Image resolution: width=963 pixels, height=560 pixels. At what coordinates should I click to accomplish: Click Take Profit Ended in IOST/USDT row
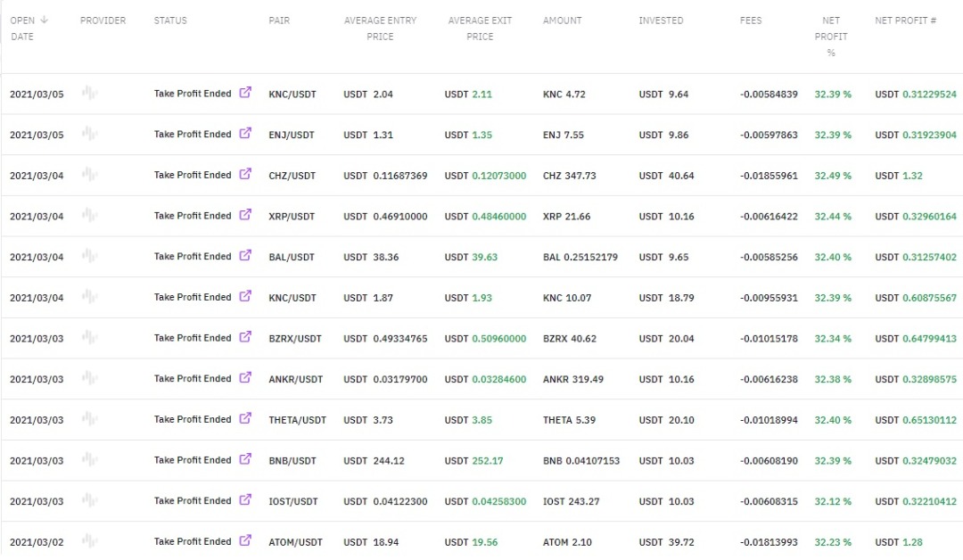[x=192, y=501]
